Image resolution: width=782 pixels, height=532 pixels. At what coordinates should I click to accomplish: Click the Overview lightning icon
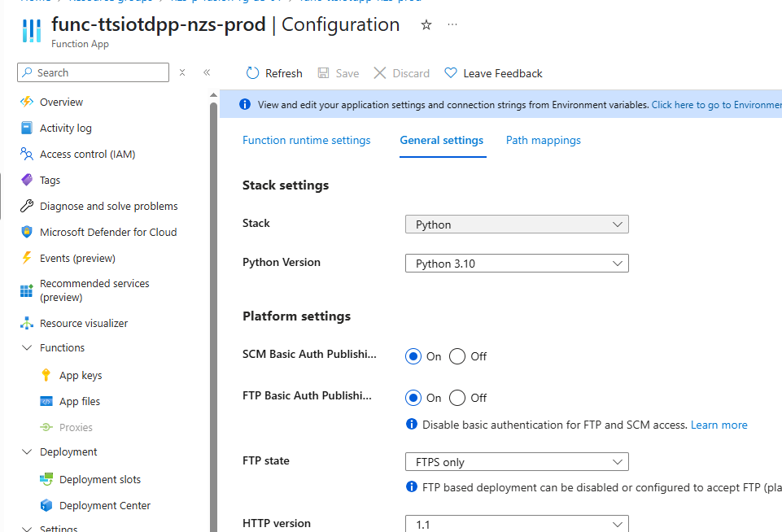27,102
